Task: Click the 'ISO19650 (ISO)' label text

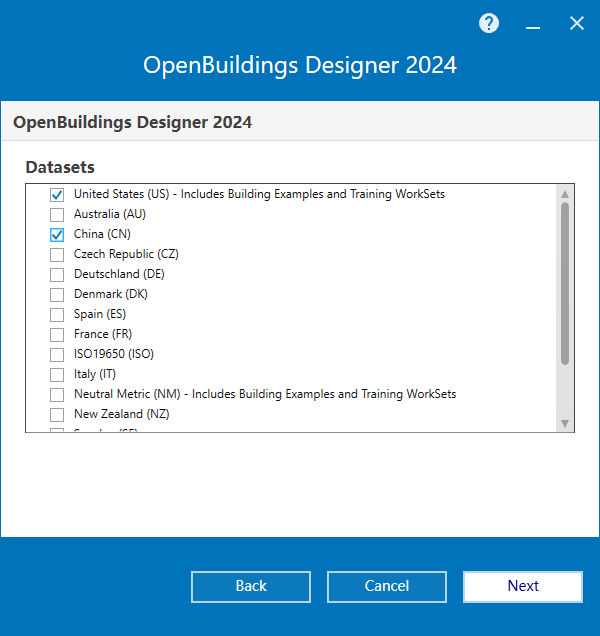Action: (x=114, y=354)
